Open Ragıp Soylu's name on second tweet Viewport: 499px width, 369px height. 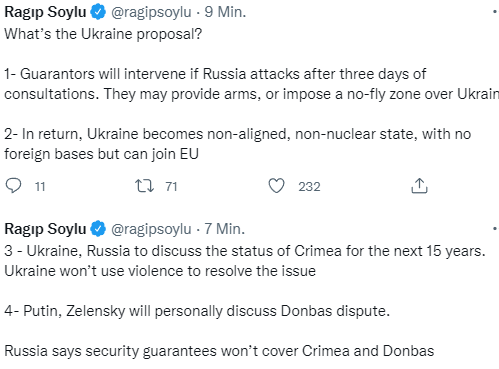[45, 229]
